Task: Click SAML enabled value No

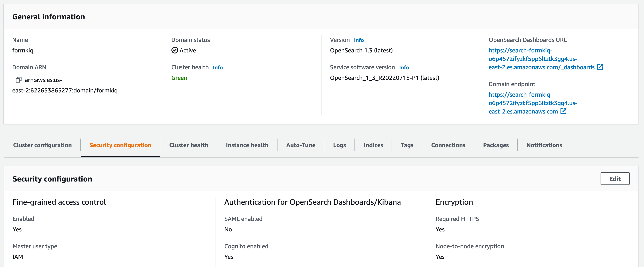Action: click(228, 229)
